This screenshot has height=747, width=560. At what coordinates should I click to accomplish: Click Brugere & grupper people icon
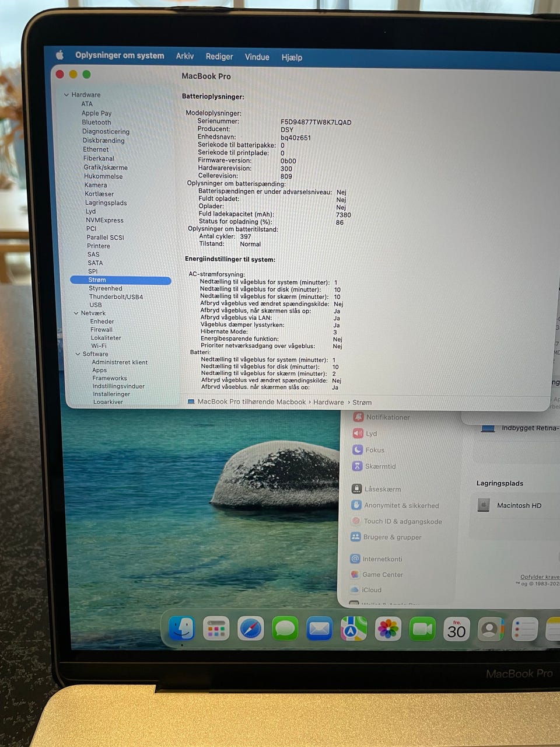coord(355,536)
